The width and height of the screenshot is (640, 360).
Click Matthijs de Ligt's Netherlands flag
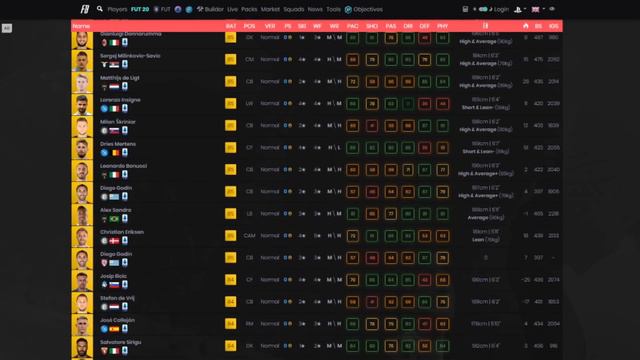(x=115, y=87)
